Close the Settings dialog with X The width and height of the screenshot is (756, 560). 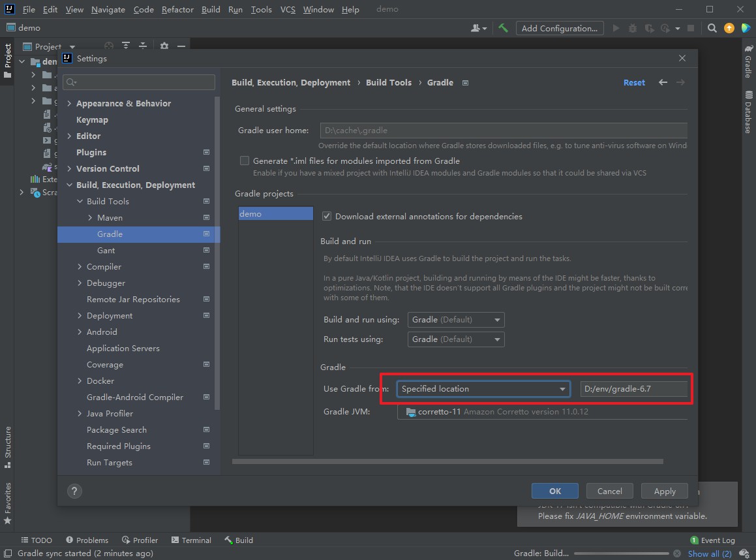click(x=682, y=58)
